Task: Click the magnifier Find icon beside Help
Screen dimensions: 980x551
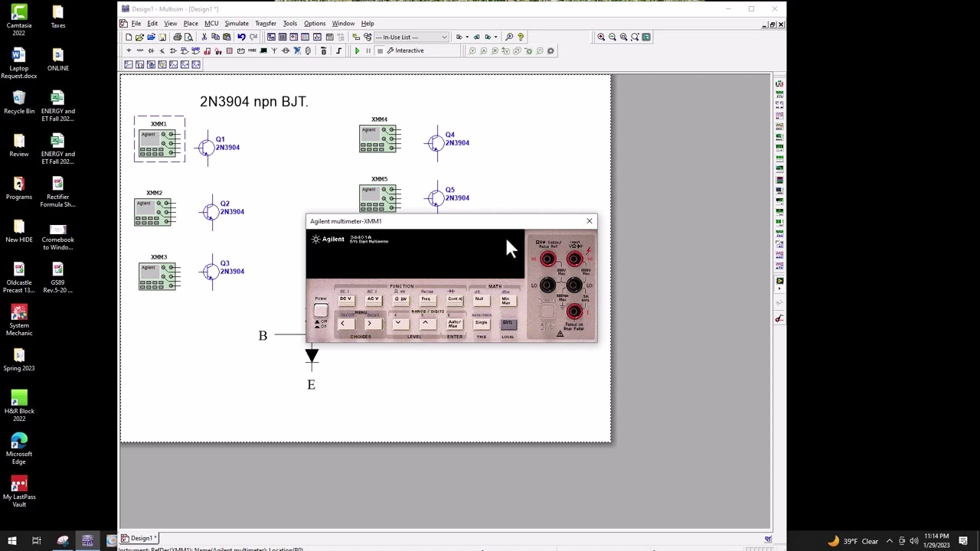Action: (509, 37)
